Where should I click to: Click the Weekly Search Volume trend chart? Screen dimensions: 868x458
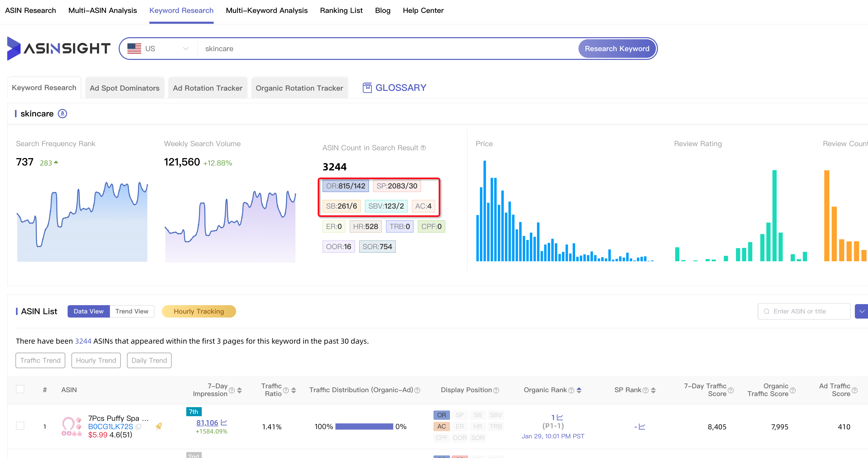click(x=230, y=226)
